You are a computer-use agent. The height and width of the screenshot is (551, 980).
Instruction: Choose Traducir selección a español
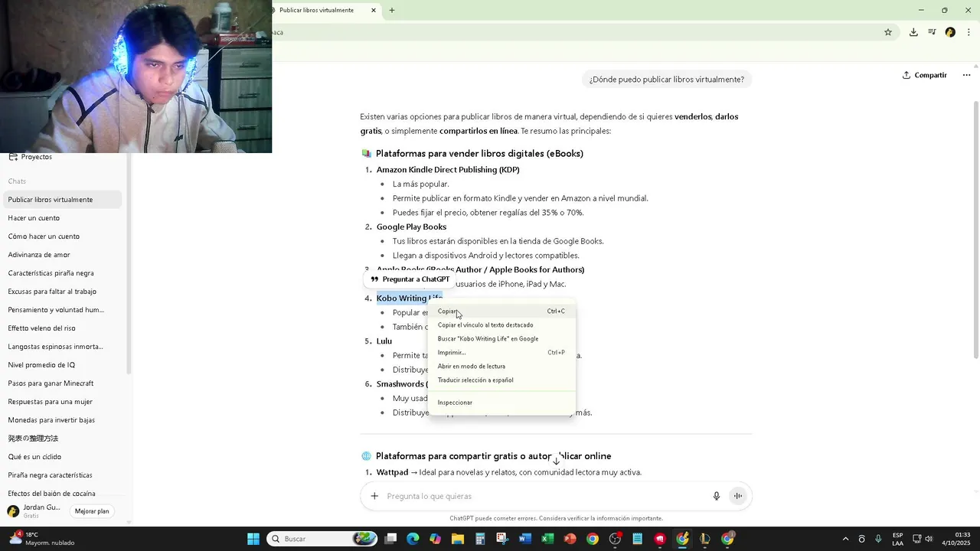(501, 380)
